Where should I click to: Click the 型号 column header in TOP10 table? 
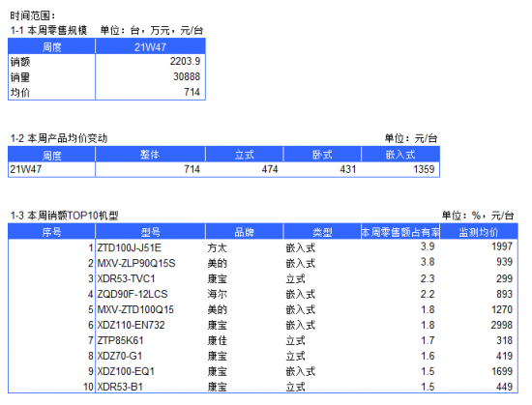click(x=150, y=232)
